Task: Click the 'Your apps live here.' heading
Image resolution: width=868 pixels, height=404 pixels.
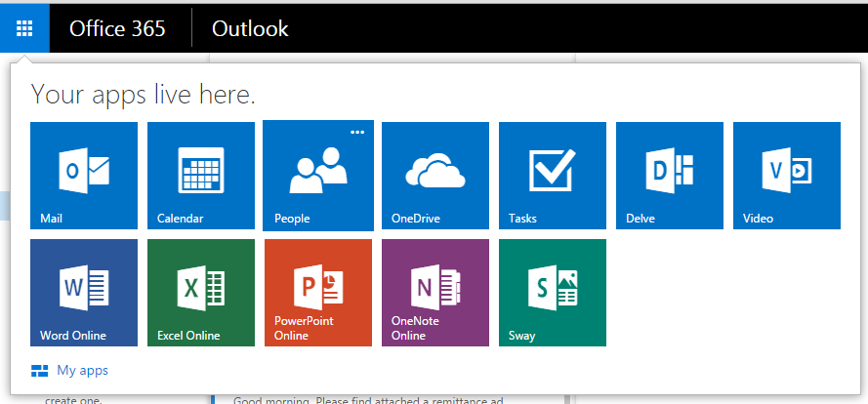Action: 144,95
